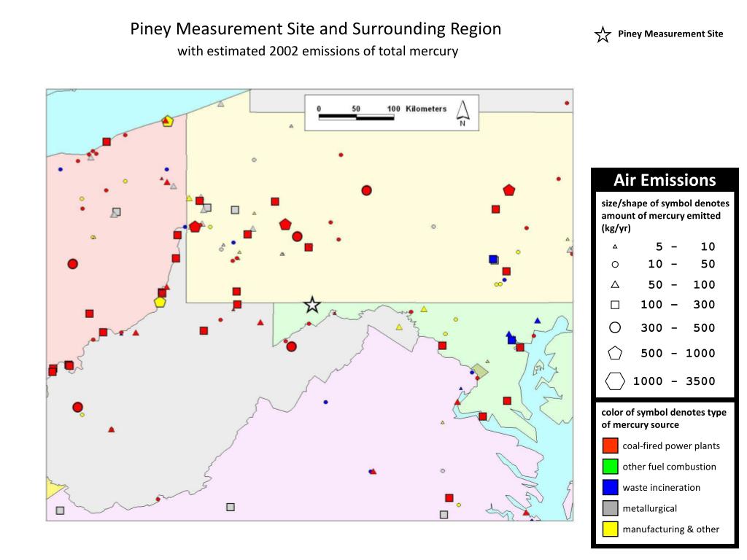Image resolution: width=747 pixels, height=560 pixels.
Task: Click the star icon beside Piney Measurement Site label
Action: (603, 35)
